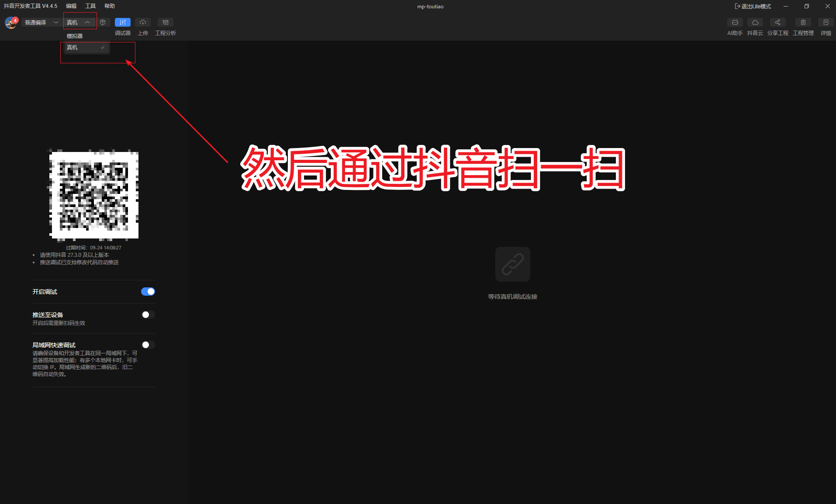打开AI助手

[735, 26]
